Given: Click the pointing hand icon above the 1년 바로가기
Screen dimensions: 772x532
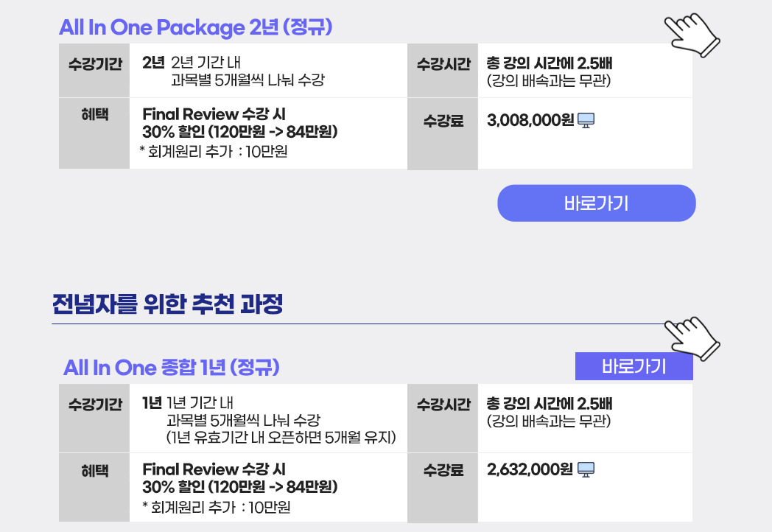Looking at the screenshot, I should (x=692, y=338).
